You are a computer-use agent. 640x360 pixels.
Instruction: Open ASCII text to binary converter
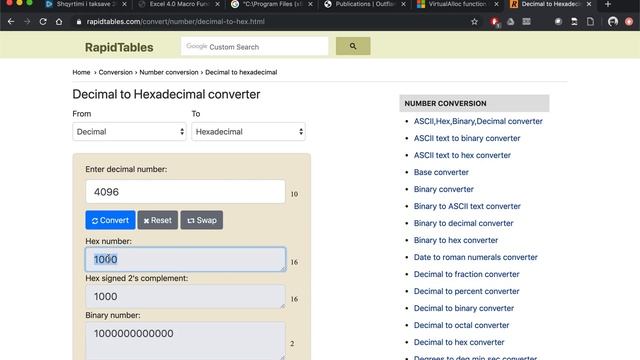(x=467, y=138)
